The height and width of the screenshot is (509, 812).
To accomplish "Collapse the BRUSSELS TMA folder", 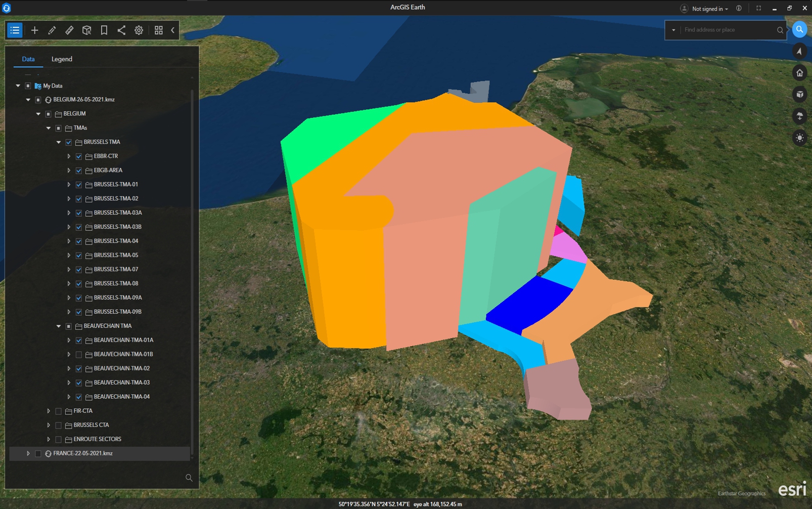I will (x=59, y=142).
